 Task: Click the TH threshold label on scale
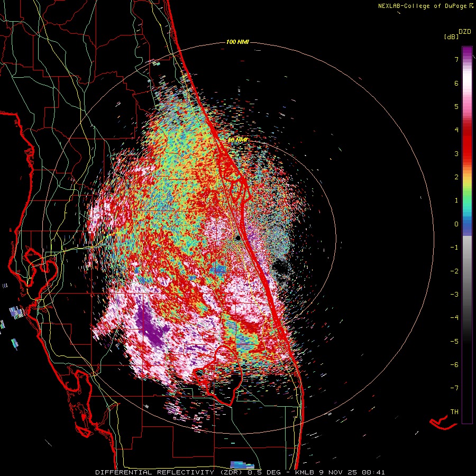(x=454, y=412)
